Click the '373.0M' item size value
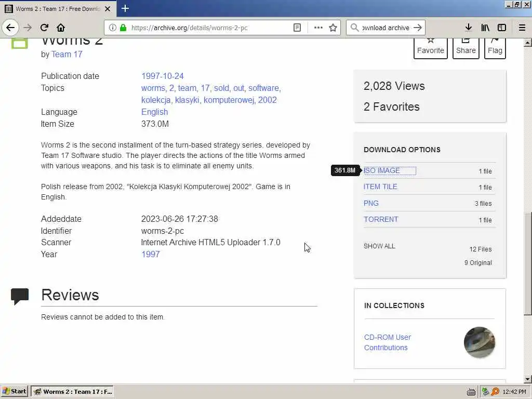The width and height of the screenshot is (532, 399). (155, 124)
